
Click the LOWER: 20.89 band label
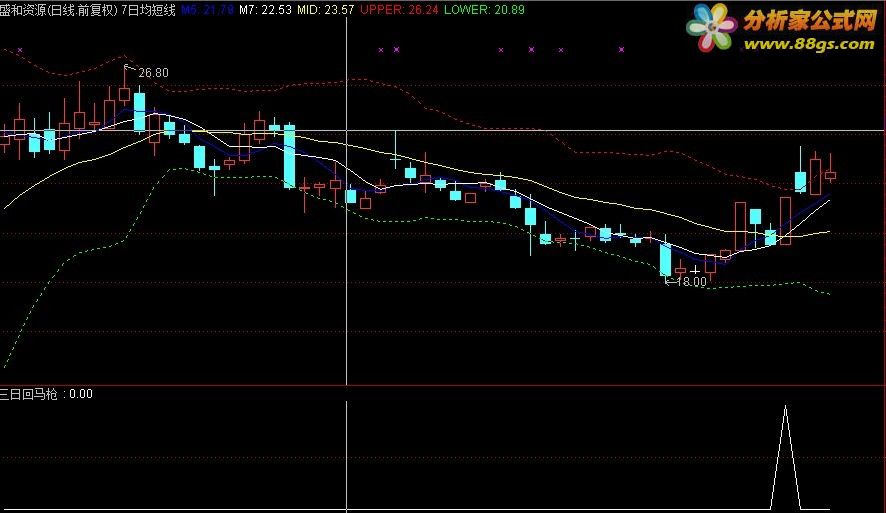pos(484,10)
